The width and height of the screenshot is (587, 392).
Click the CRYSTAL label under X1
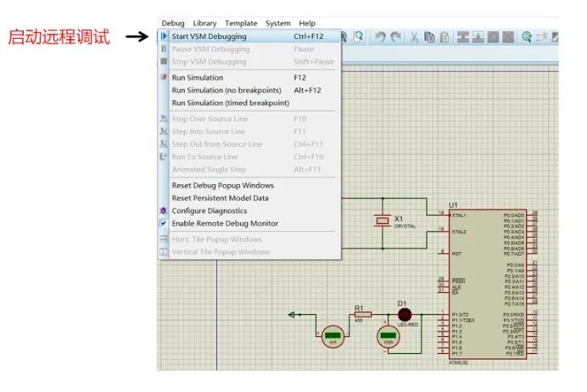click(x=405, y=227)
